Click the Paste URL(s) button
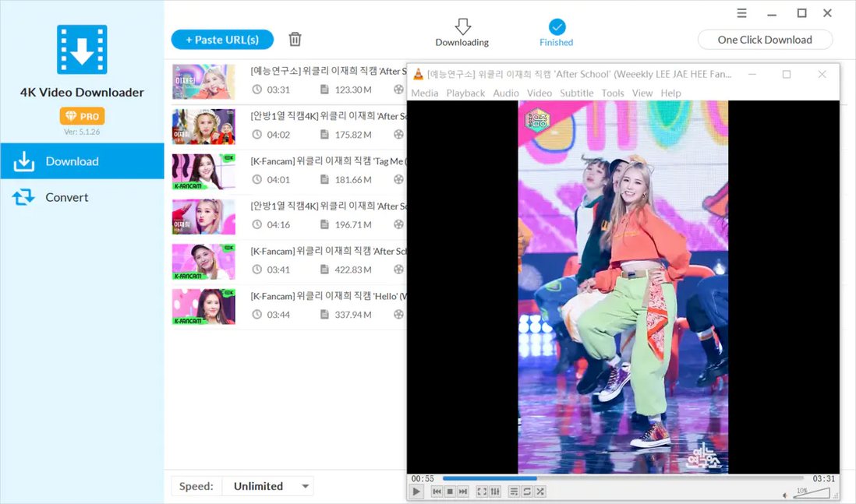856x504 pixels. pos(222,40)
